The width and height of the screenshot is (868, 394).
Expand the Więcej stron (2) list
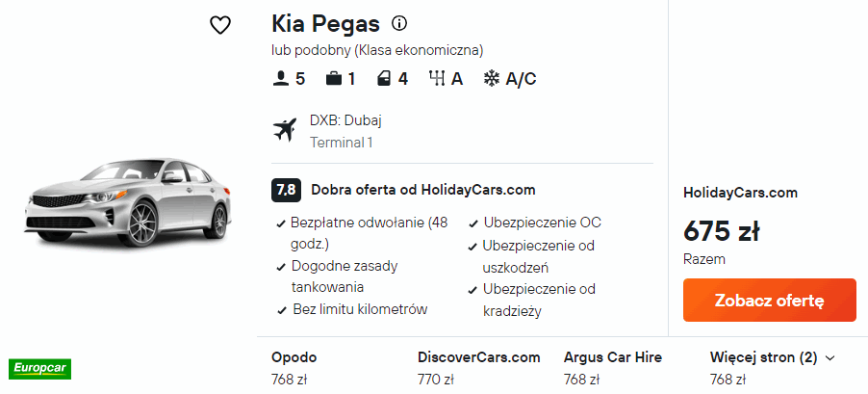pyautogui.click(x=772, y=357)
